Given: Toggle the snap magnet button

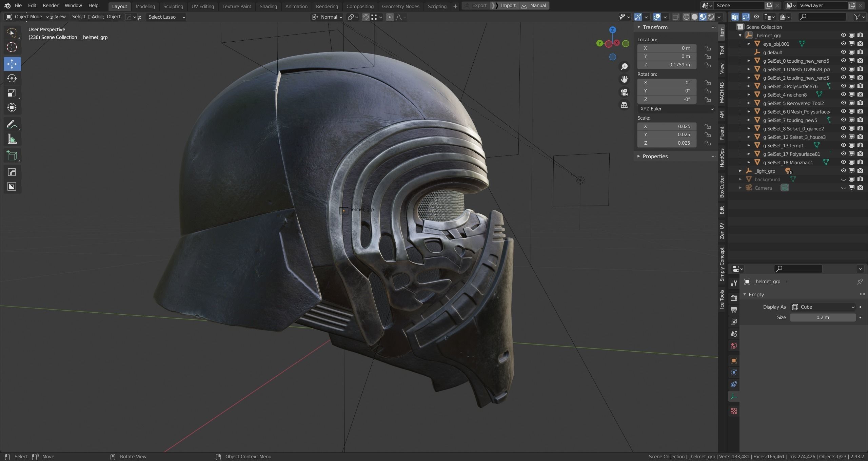Looking at the screenshot, I should (366, 17).
